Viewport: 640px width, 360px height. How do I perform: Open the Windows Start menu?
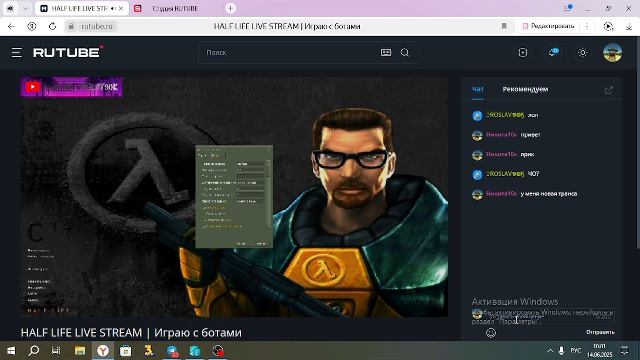11,351
